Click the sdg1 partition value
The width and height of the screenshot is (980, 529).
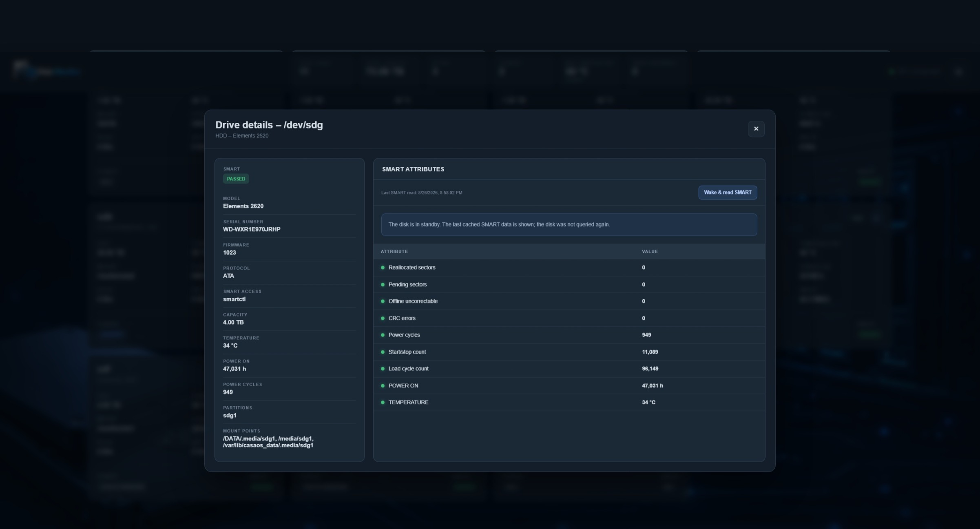(x=230, y=416)
